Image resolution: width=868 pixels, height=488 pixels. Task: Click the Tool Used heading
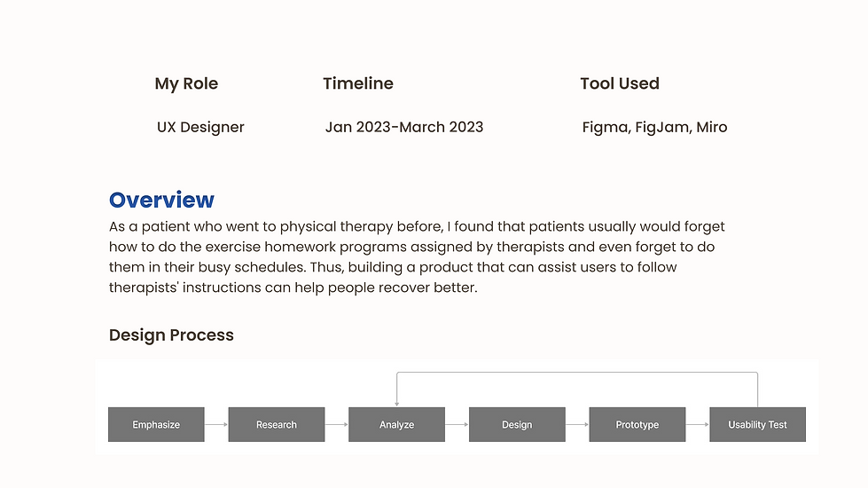point(620,84)
